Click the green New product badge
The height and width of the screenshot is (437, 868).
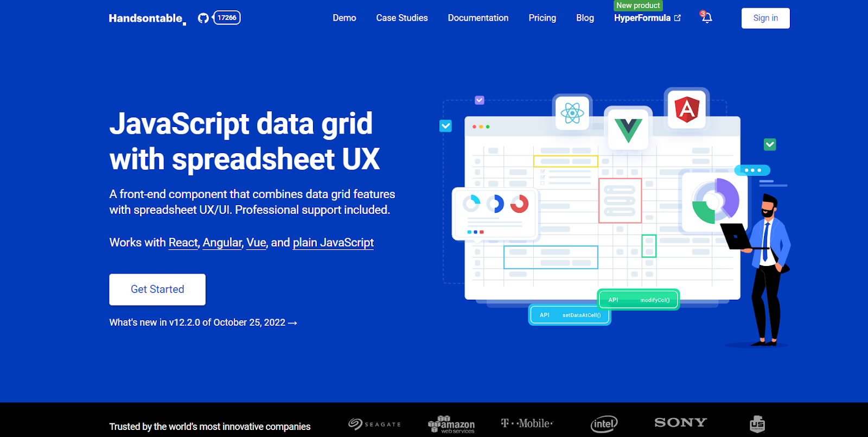pos(638,5)
